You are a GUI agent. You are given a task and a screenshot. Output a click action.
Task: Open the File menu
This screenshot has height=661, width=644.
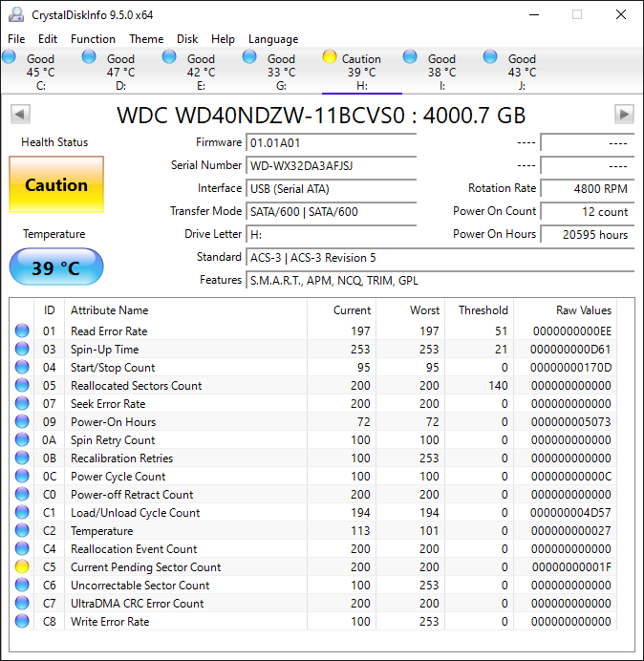[x=16, y=39]
